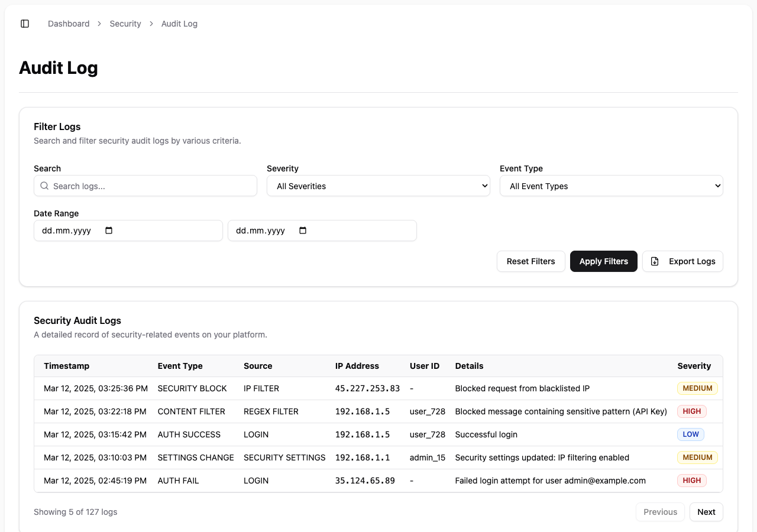This screenshot has height=532, width=757.
Task: Click user_728 in the AUTH SUCCESS row
Action: point(428,434)
